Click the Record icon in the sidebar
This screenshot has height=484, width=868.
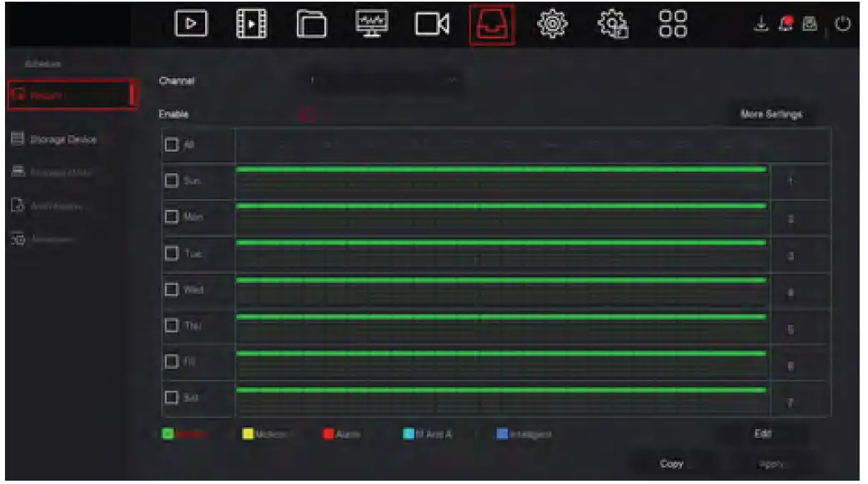(x=19, y=95)
